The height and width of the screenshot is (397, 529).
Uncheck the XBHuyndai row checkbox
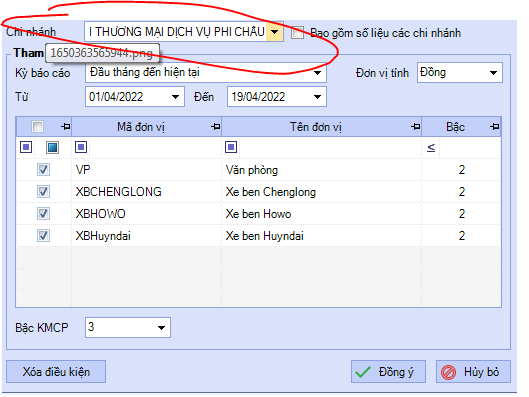coord(43,235)
